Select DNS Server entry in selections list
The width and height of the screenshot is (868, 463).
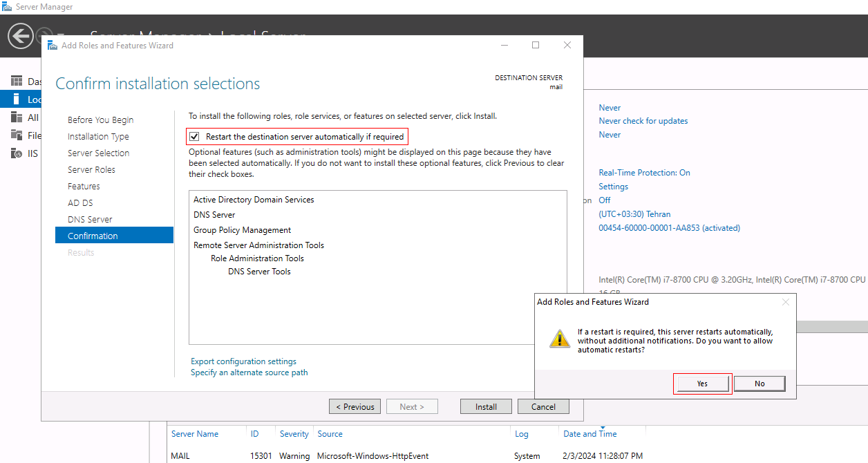[214, 215]
